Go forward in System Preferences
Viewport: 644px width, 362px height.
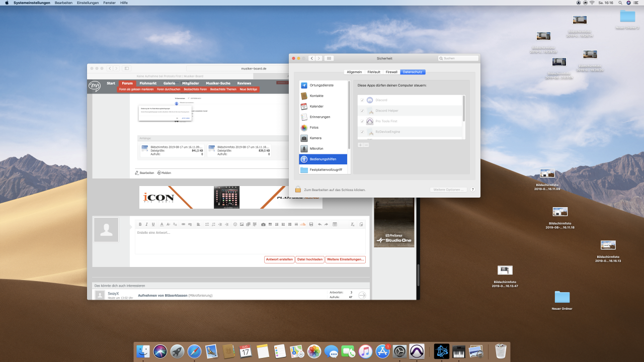click(x=319, y=58)
